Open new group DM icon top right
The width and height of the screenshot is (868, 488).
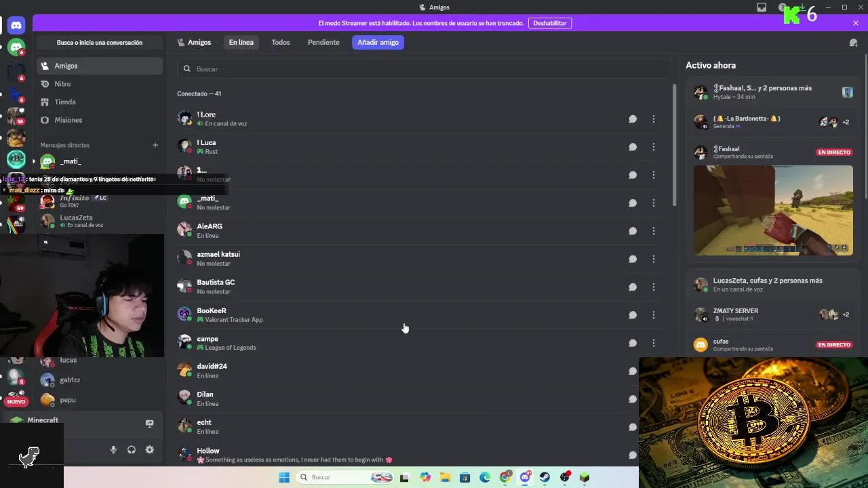pyautogui.click(x=853, y=43)
